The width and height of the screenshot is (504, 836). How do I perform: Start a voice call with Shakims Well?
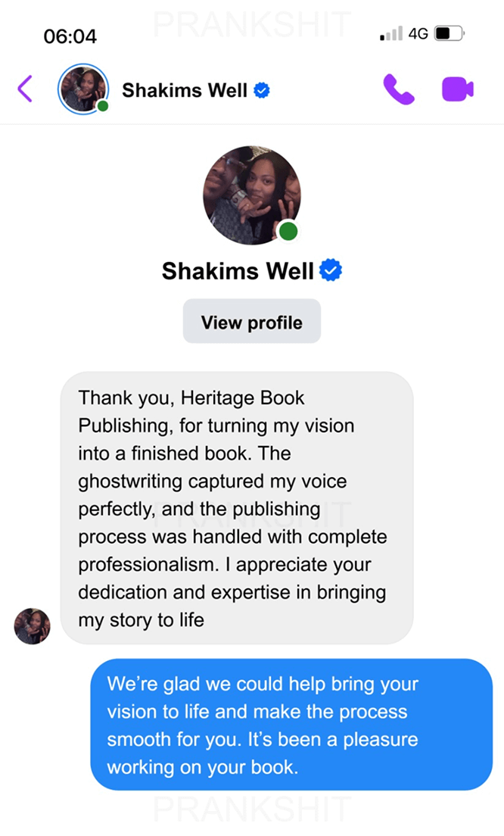399,89
